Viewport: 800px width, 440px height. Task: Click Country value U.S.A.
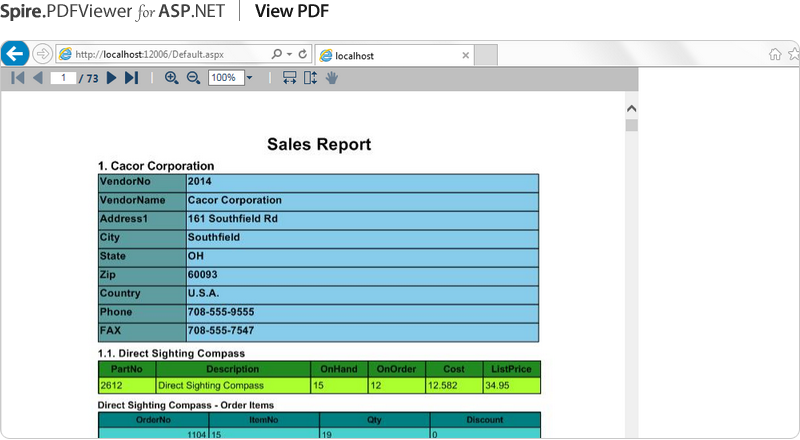coord(203,293)
